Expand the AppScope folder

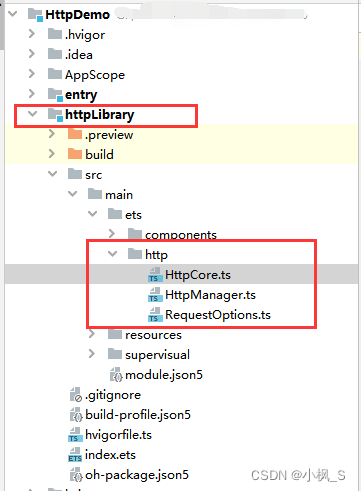(32, 74)
